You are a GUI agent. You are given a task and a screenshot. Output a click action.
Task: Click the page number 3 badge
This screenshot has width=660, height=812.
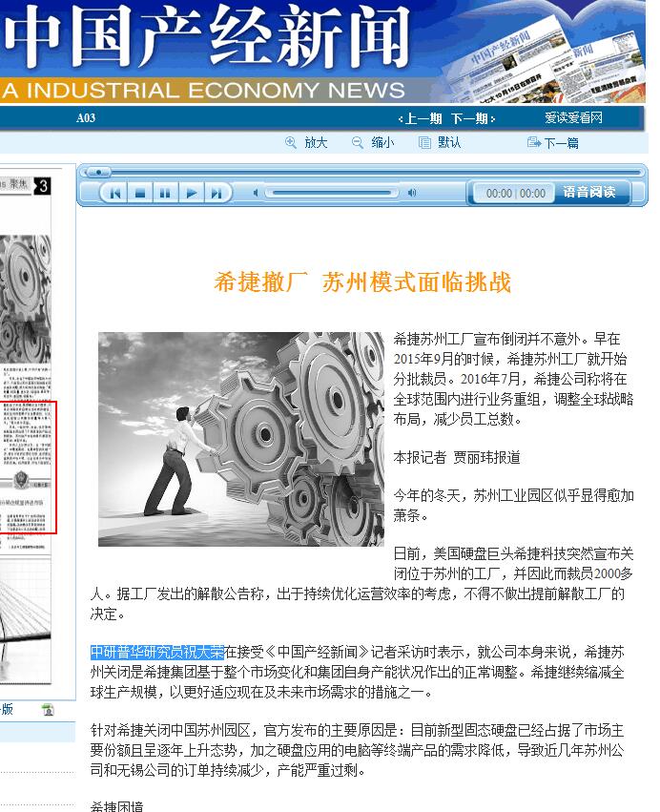click(x=43, y=186)
